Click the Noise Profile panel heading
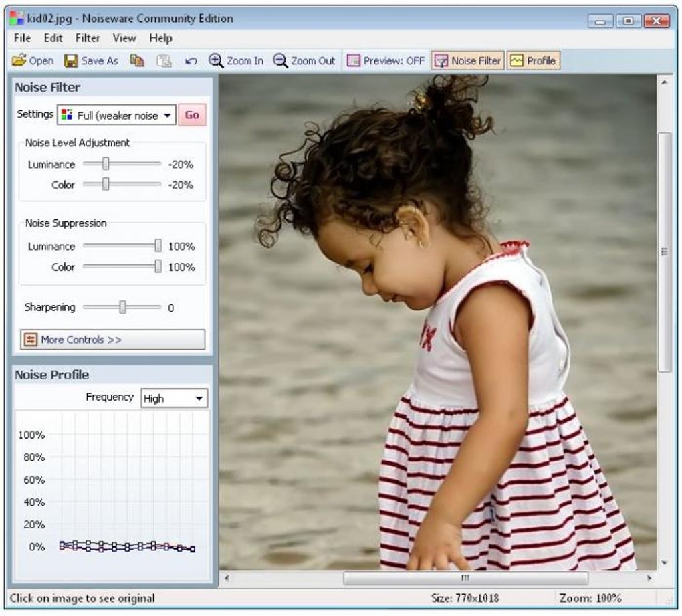The height and width of the screenshot is (616, 682). point(51,375)
